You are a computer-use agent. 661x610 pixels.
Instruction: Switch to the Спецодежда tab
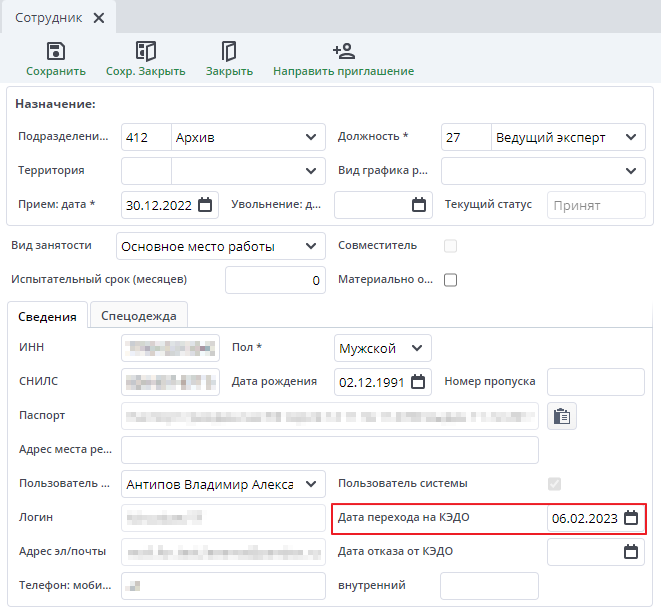138,316
